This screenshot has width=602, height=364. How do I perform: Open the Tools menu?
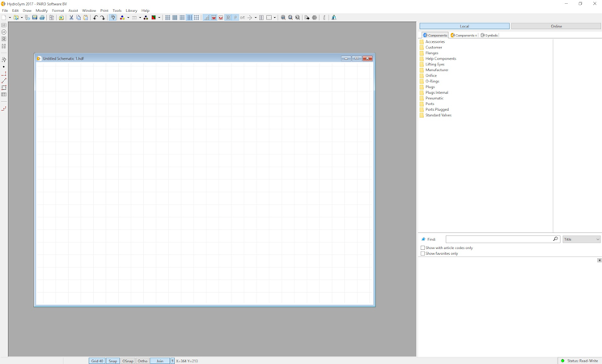click(117, 11)
